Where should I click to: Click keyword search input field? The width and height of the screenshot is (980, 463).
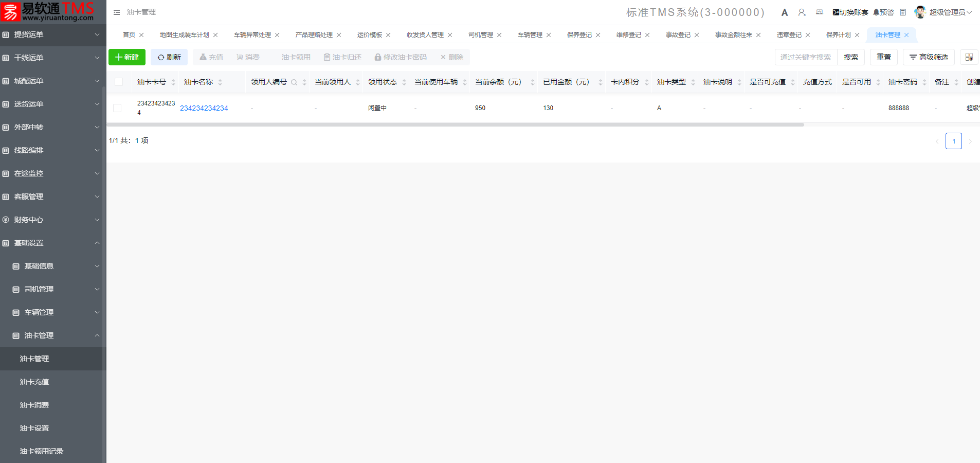coord(806,57)
